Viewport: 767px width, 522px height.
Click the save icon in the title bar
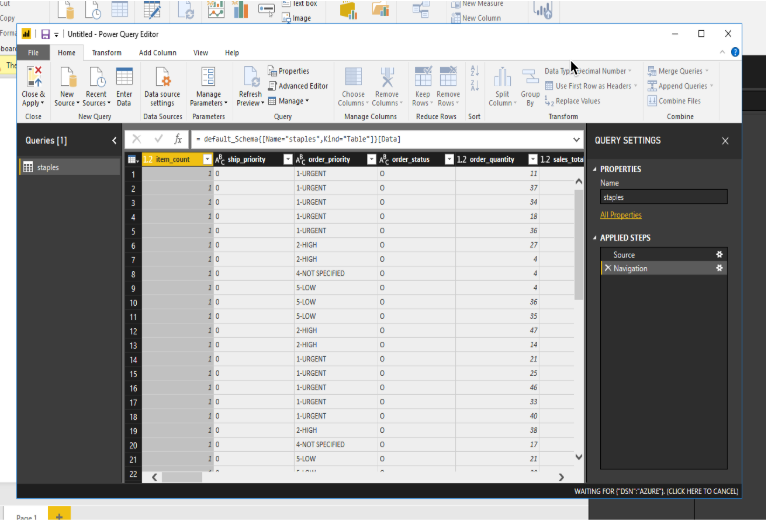click(45, 34)
